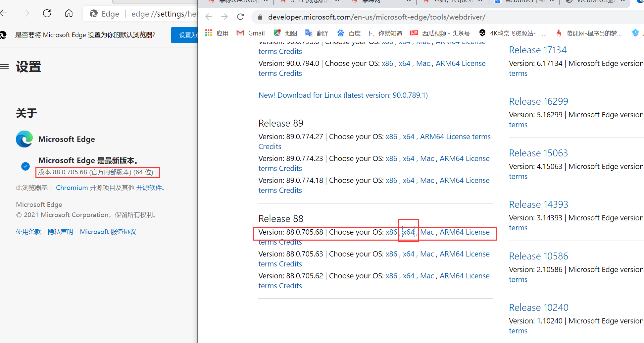Open the Release 17134 heading link

point(538,50)
